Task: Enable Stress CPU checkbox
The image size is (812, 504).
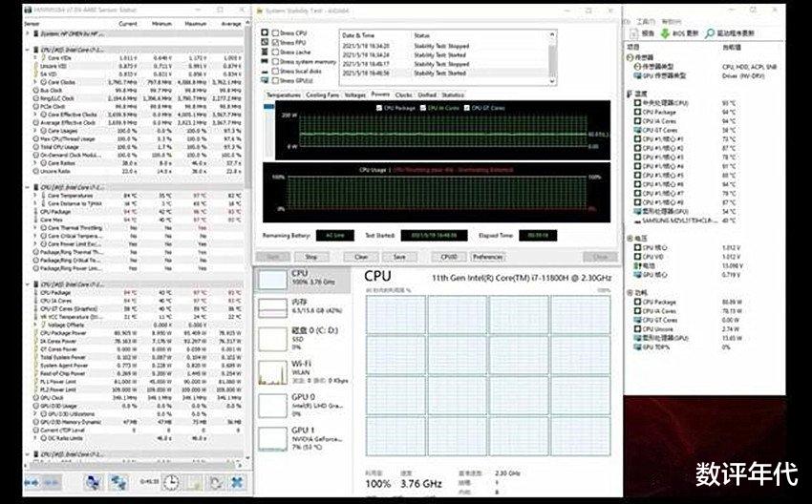Action: coord(275,33)
